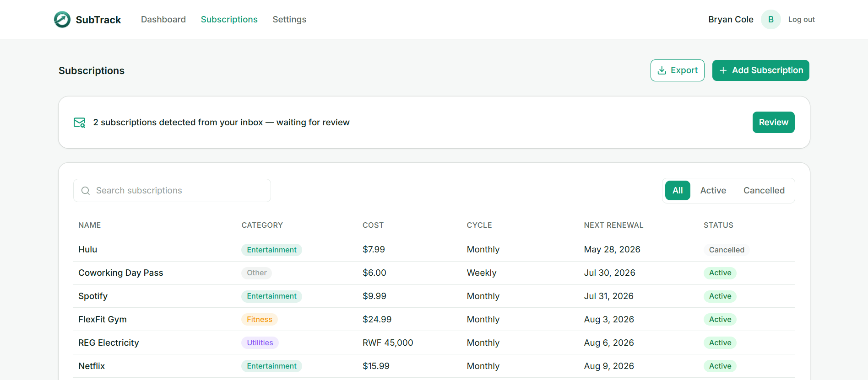The height and width of the screenshot is (380, 868).
Task: Click the $24.99 cost cell
Action: (x=377, y=320)
